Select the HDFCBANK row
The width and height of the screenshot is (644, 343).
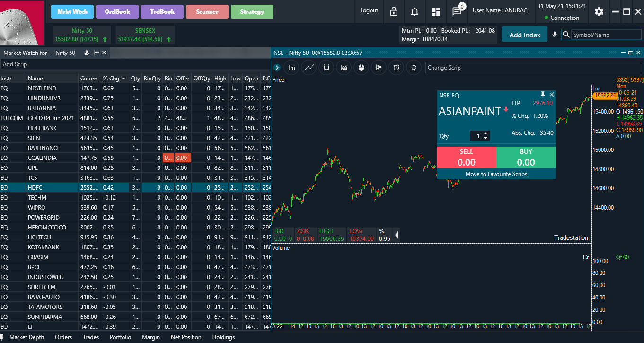tap(135, 128)
